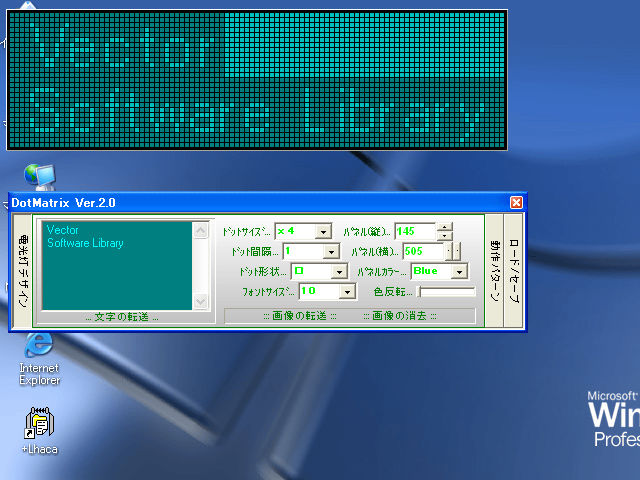640x480 pixels.
Task: Click the 画像の消去 button
Action: tap(400, 316)
